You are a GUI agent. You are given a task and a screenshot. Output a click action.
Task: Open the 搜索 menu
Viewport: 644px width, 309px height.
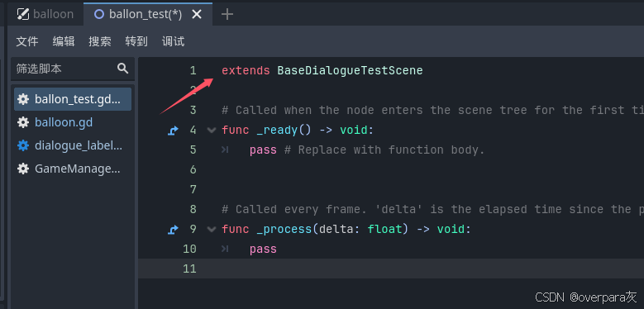(100, 41)
